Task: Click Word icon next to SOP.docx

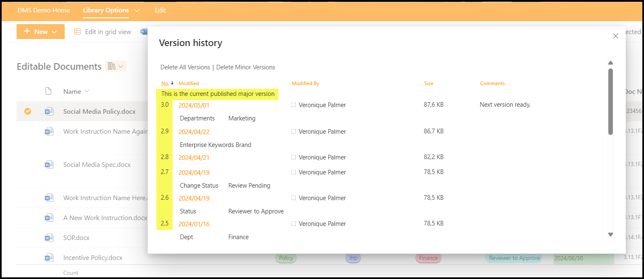Action: click(x=49, y=237)
